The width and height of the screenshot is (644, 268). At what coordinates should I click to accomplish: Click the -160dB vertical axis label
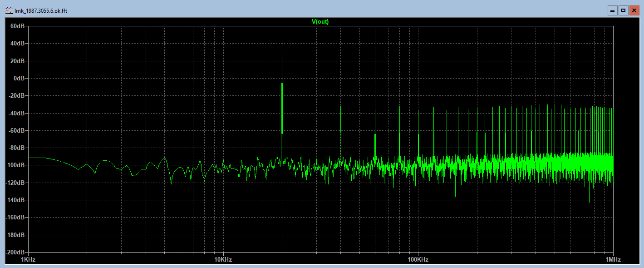pyautogui.click(x=15, y=218)
